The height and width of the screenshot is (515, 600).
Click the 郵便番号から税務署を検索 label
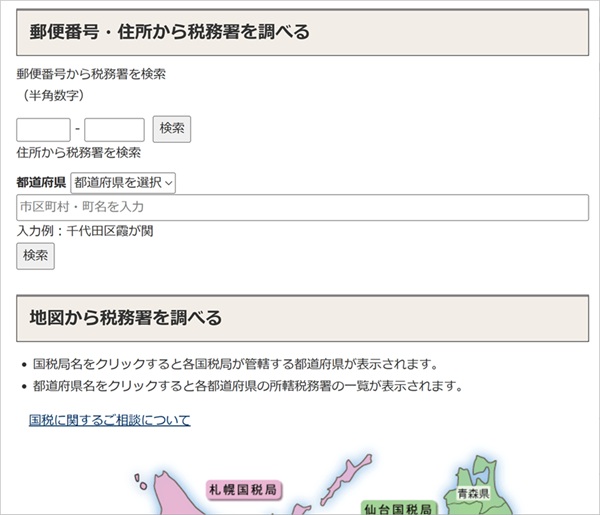91,74
